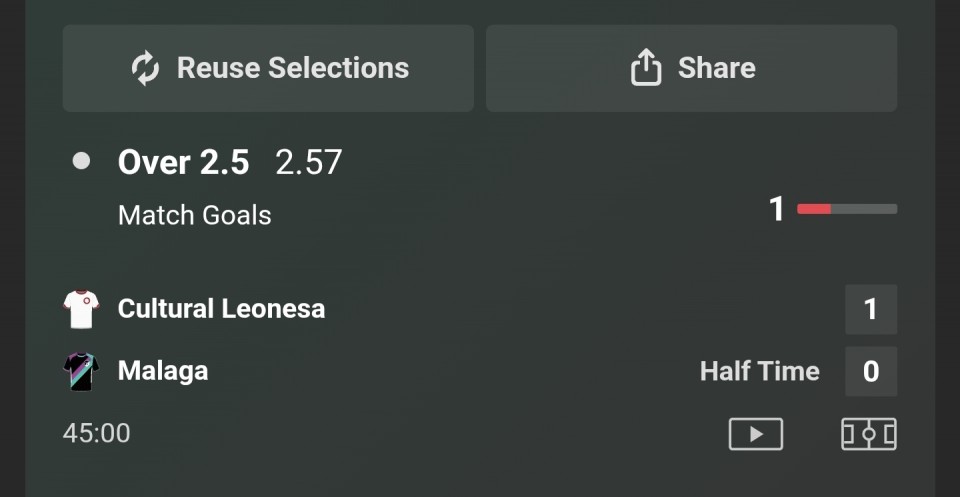
Task: Tap the Share upload icon
Action: 646,68
